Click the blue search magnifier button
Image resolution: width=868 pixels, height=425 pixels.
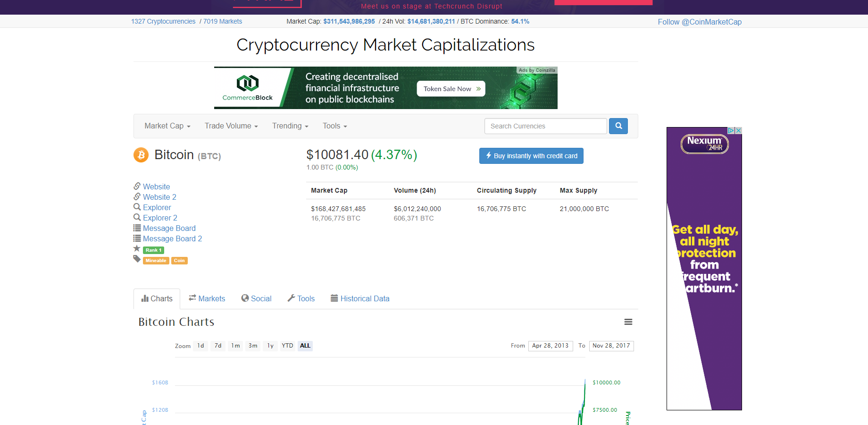(618, 126)
